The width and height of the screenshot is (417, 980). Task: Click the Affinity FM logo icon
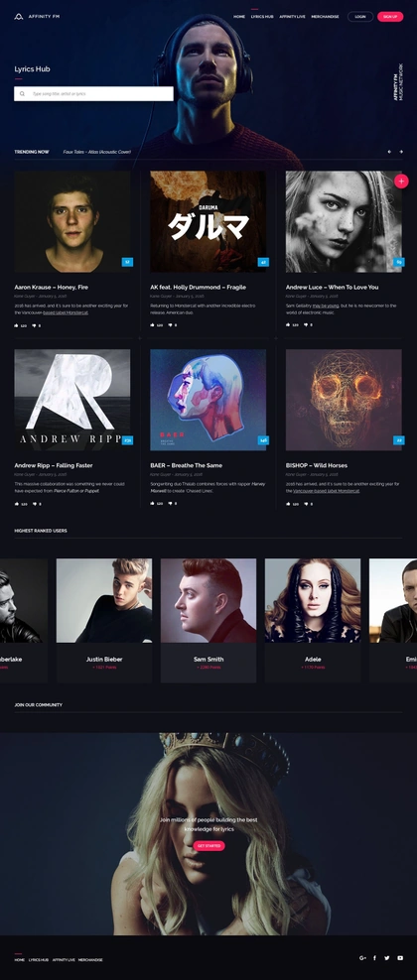tap(19, 17)
